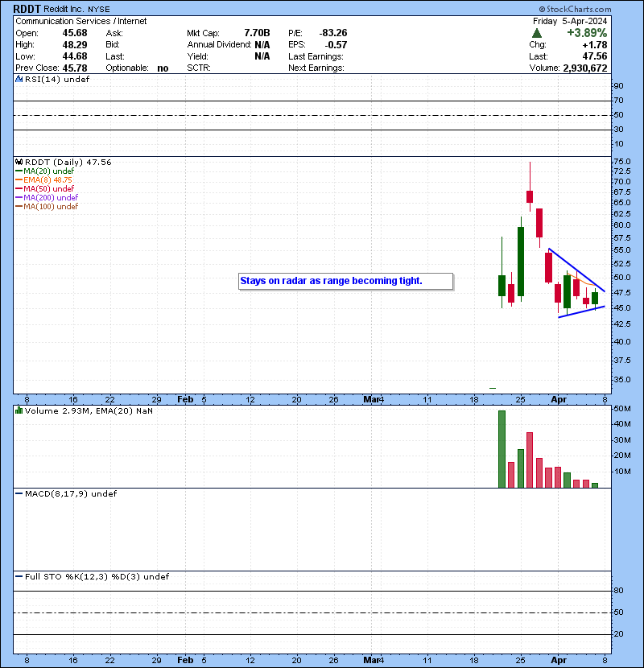This screenshot has height=668, width=644.
Task: Click the Open value 45.68
Action: (x=75, y=33)
